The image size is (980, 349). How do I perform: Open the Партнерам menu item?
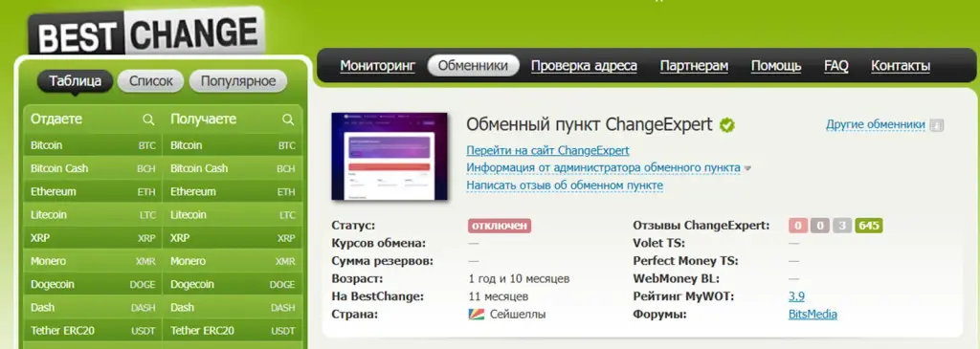point(694,66)
